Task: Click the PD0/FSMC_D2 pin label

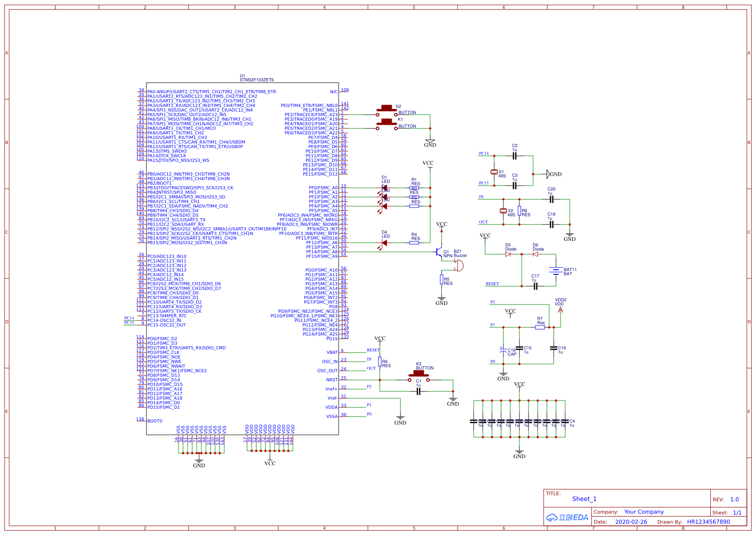Action: (x=162, y=339)
